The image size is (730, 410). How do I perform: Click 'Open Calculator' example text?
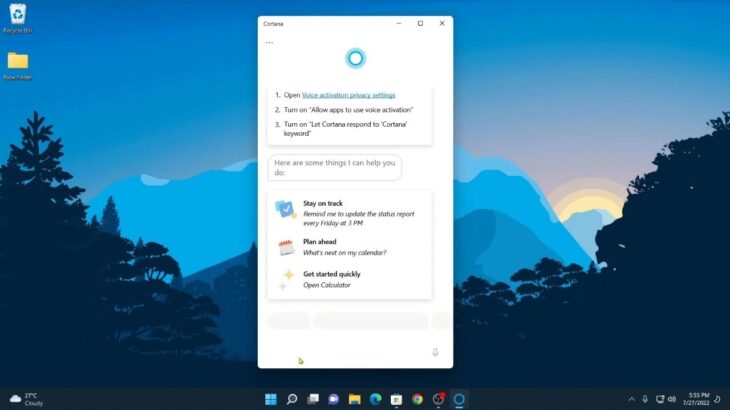327,285
